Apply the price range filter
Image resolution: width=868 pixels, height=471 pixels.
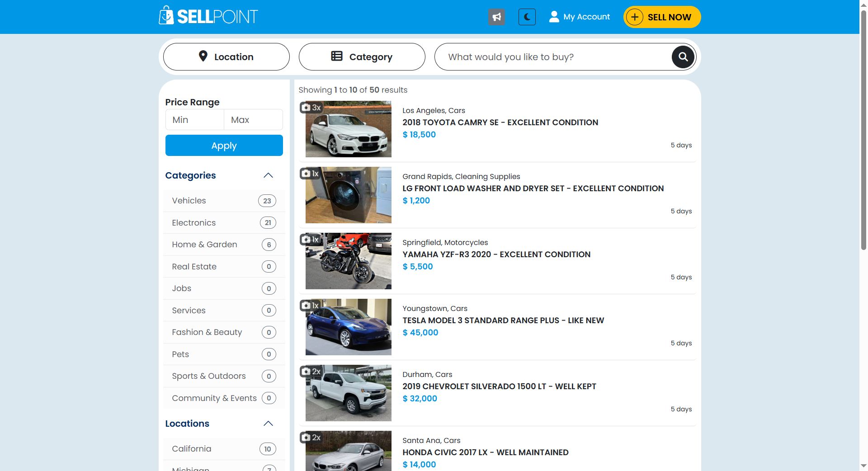[224, 146]
